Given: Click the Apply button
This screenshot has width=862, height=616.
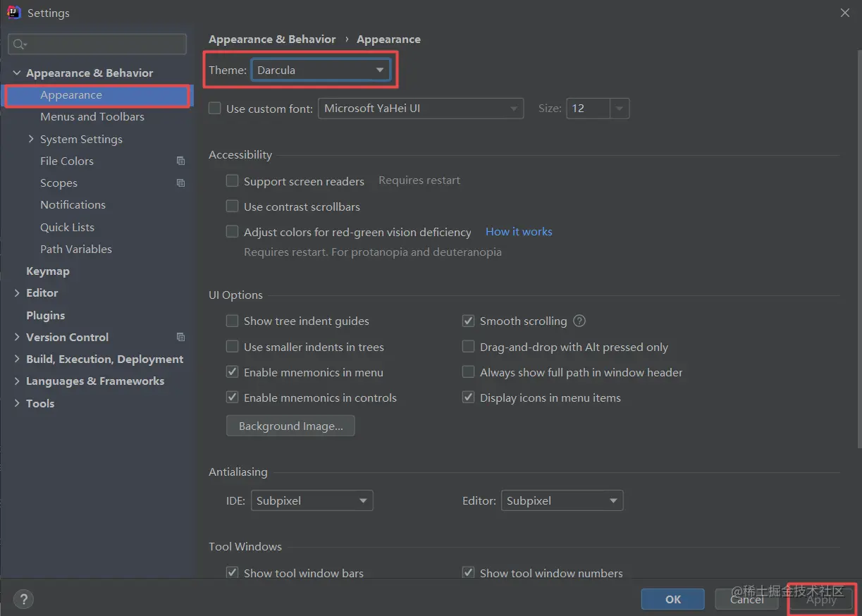Looking at the screenshot, I should tap(821, 599).
